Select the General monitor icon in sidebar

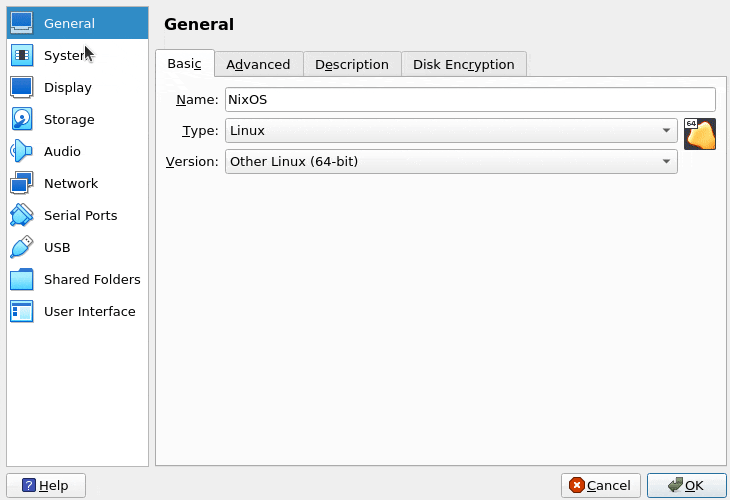(x=22, y=23)
